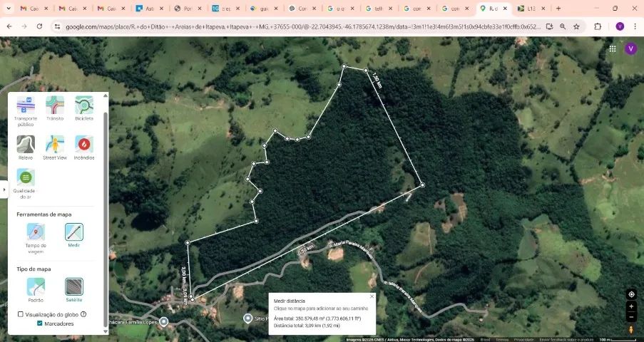Screen dimensions: 644x342
Task: Close the Medir distância popup
Action: (372, 296)
